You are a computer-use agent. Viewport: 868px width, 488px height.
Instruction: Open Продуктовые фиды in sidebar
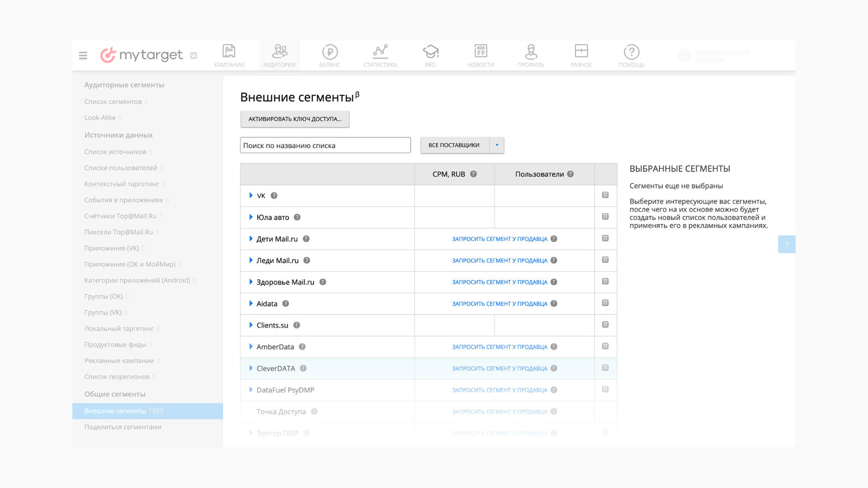(x=115, y=344)
